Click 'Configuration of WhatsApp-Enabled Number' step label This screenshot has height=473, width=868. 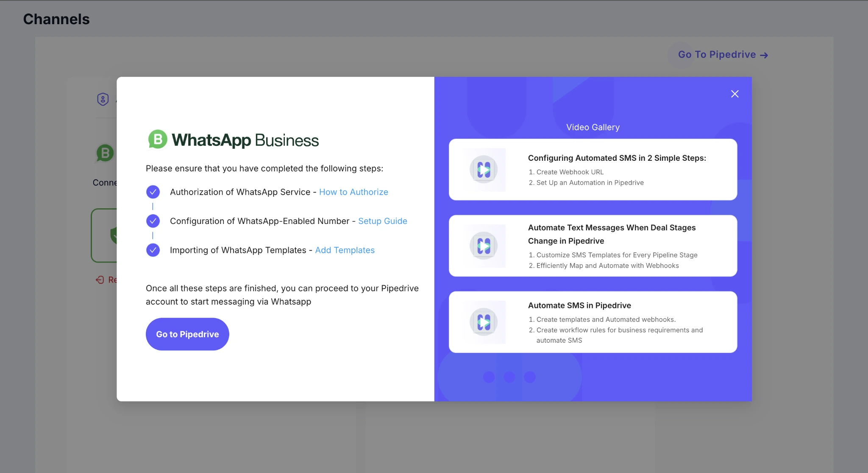click(x=259, y=221)
